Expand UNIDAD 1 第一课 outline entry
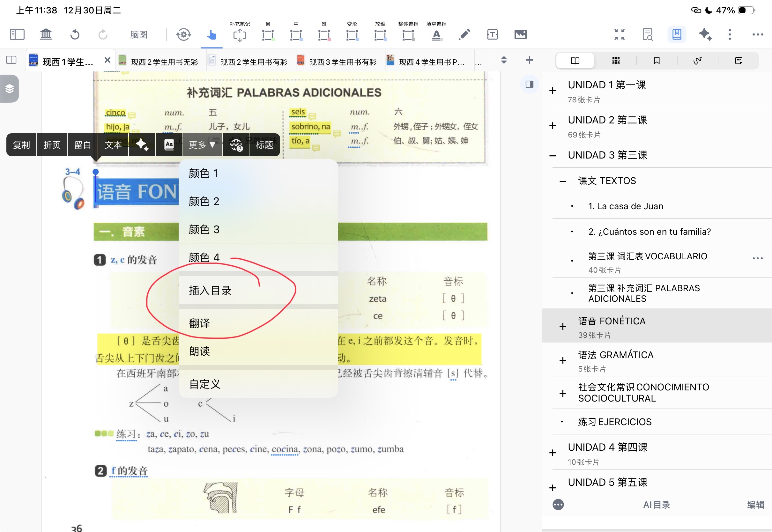Image resolution: width=772 pixels, height=532 pixels. pos(552,91)
